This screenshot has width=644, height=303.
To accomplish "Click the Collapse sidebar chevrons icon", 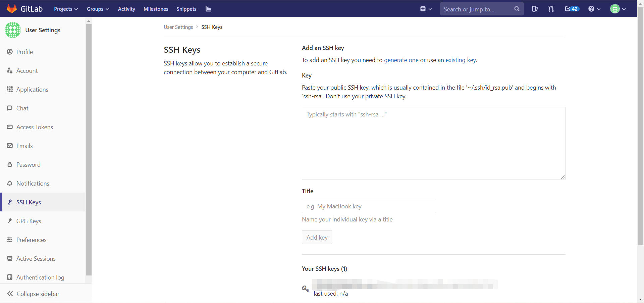I will [10, 294].
